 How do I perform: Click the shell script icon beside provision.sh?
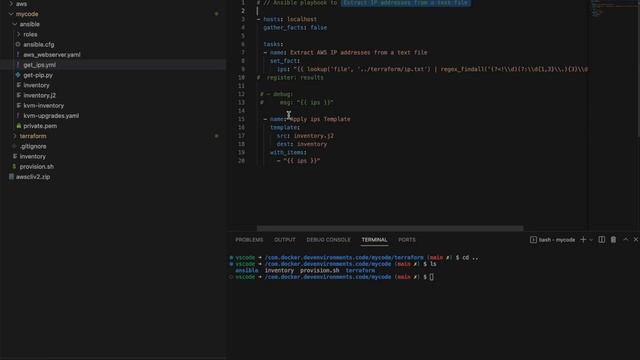[x=14, y=167]
